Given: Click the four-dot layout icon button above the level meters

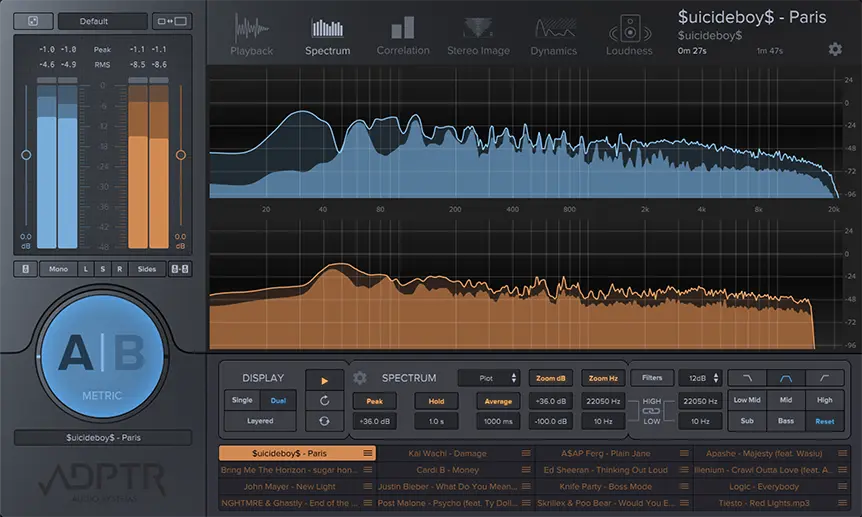Looking at the screenshot, I should point(33,21).
